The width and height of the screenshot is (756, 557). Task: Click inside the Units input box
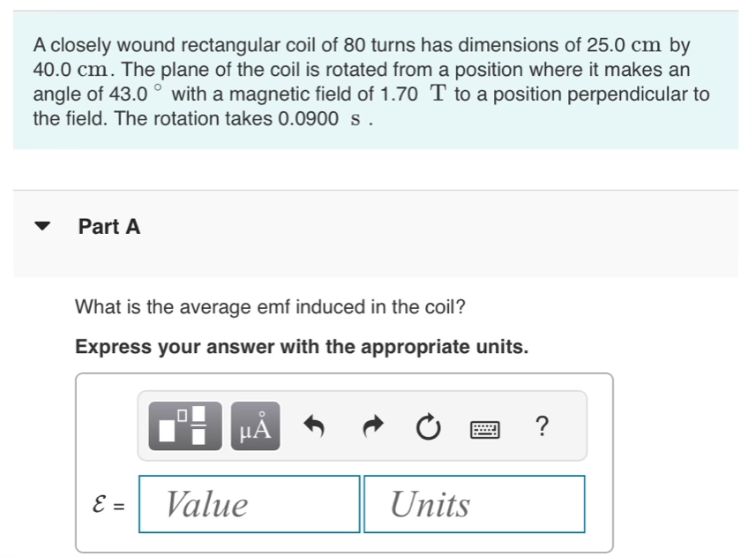pyautogui.click(x=475, y=504)
